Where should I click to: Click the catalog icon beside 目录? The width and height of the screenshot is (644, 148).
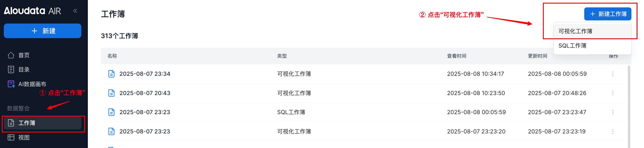[x=11, y=70]
